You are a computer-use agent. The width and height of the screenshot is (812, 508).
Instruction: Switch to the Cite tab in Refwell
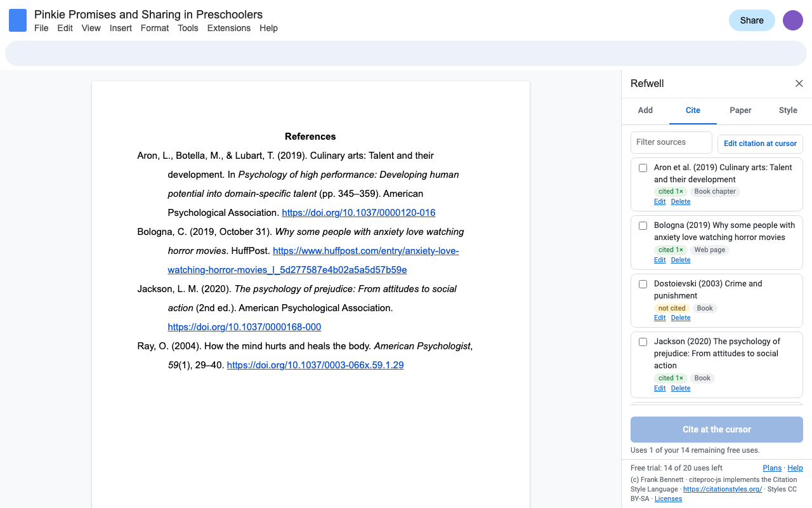pos(693,110)
